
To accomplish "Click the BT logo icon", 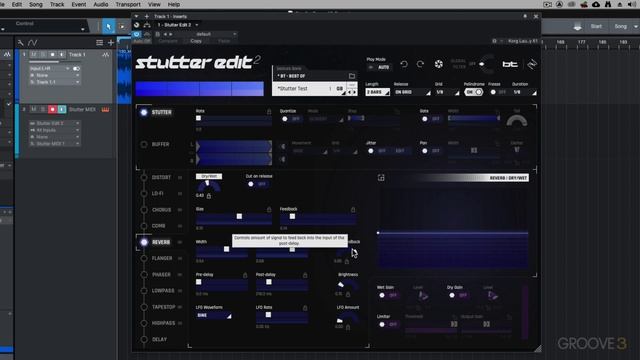I will tap(510, 64).
